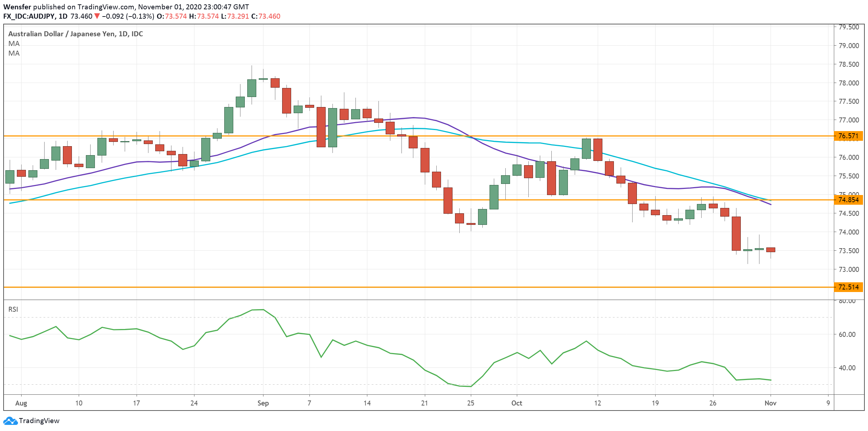The image size is (868, 431).
Task: Click the orange 74.854 price level tag
Action: 848,200
